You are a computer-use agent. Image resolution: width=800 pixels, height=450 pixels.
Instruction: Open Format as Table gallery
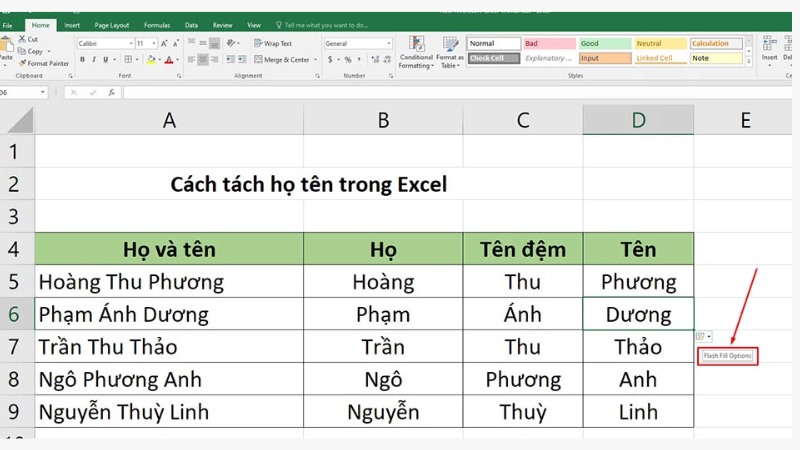coord(450,52)
